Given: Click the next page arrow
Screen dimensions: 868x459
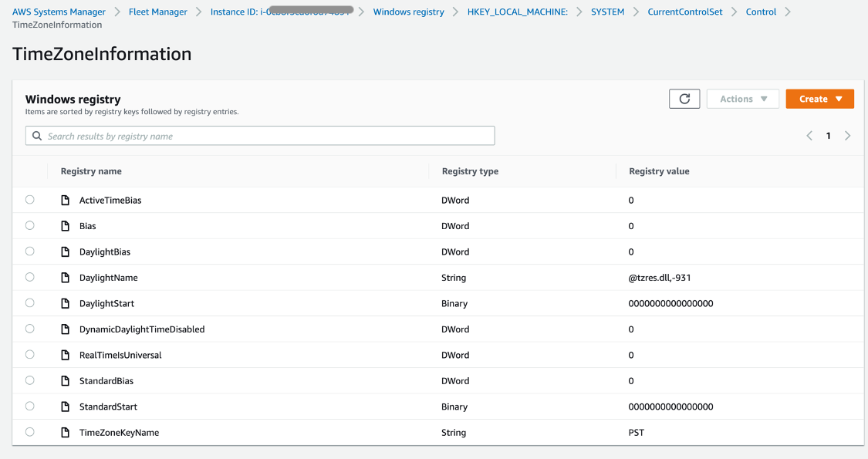Looking at the screenshot, I should click(x=847, y=135).
